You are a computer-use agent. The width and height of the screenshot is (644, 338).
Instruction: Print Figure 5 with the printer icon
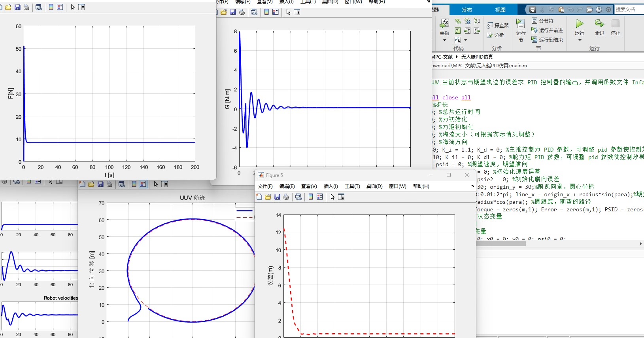pos(286,197)
